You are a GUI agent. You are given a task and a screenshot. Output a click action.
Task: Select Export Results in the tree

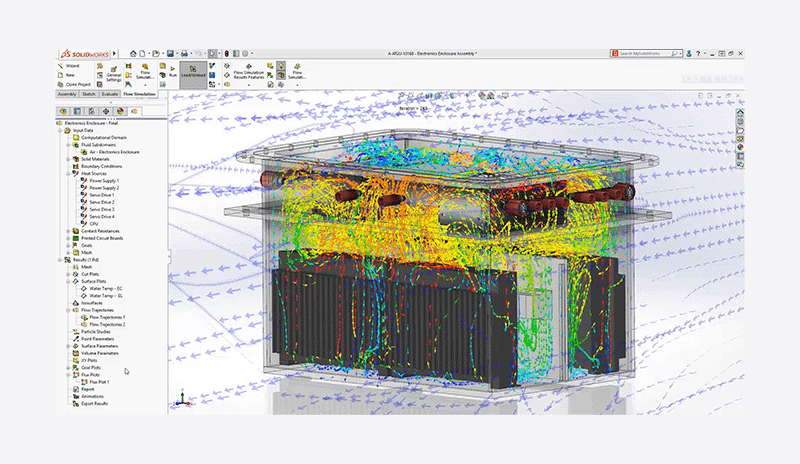(97, 404)
